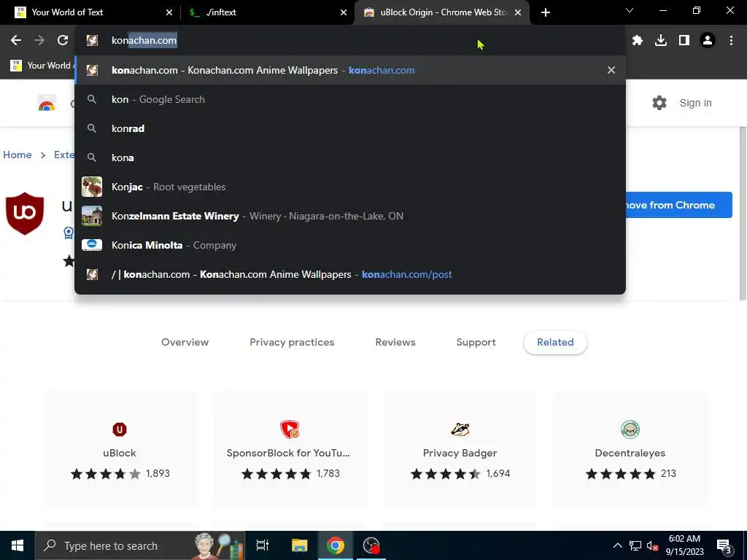
Task: Reload the current page
Action: tap(63, 41)
